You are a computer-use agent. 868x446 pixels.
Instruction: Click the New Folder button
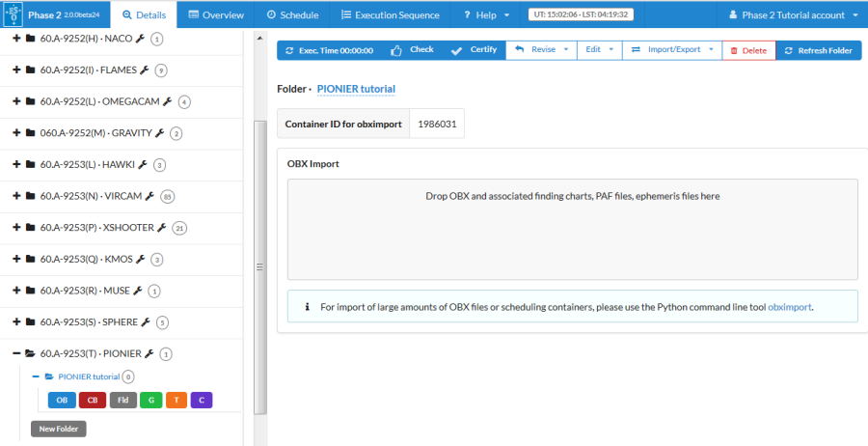58,429
